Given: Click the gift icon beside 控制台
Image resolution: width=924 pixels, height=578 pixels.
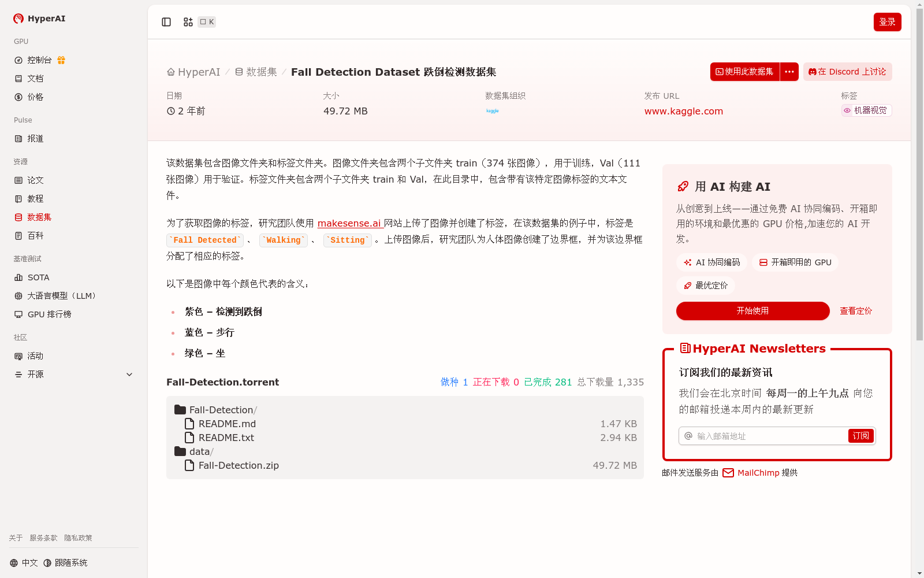Looking at the screenshot, I should click(x=61, y=60).
